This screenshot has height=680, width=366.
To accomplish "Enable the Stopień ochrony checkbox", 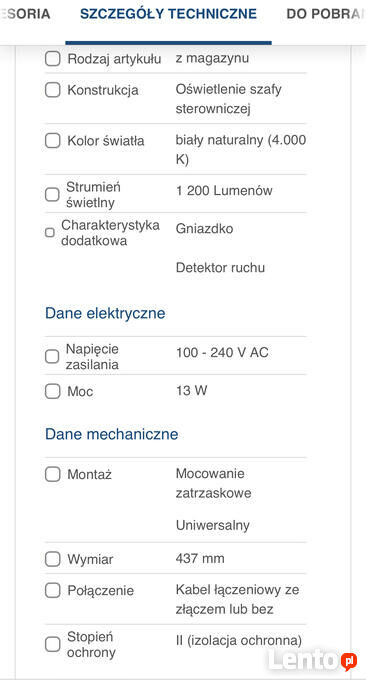I will click(x=52, y=644).
